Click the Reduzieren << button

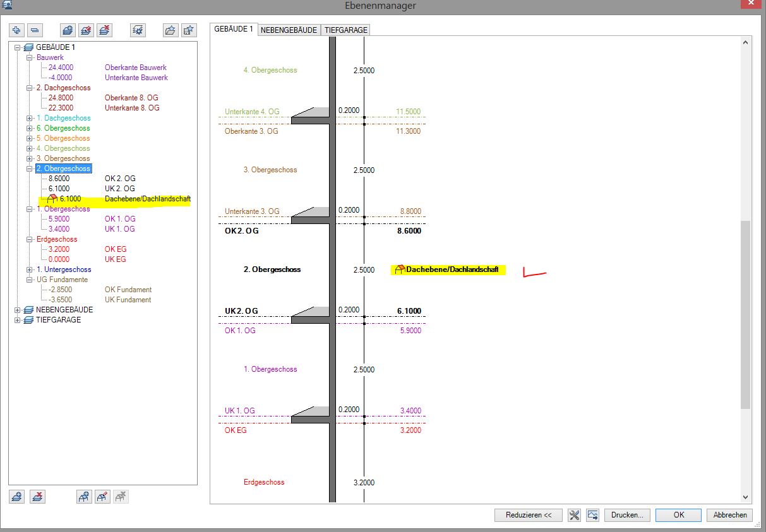tap(529, 515)
